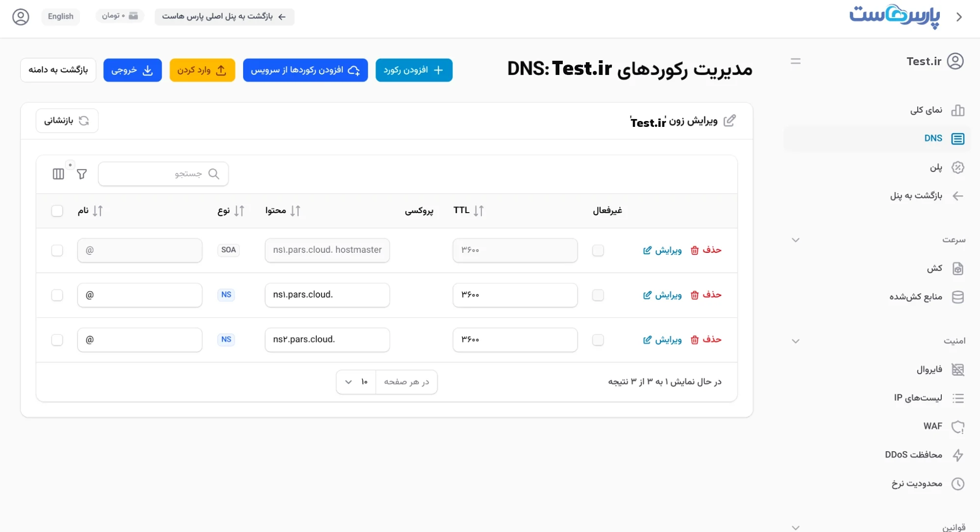Collapse the سرعت (Speed) sidebar section
The height and width of the screenshot is (532, 980).
[796, 240]
